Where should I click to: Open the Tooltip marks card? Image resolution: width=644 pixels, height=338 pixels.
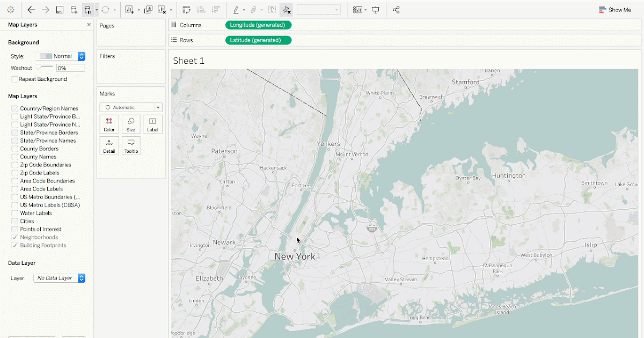131,146
